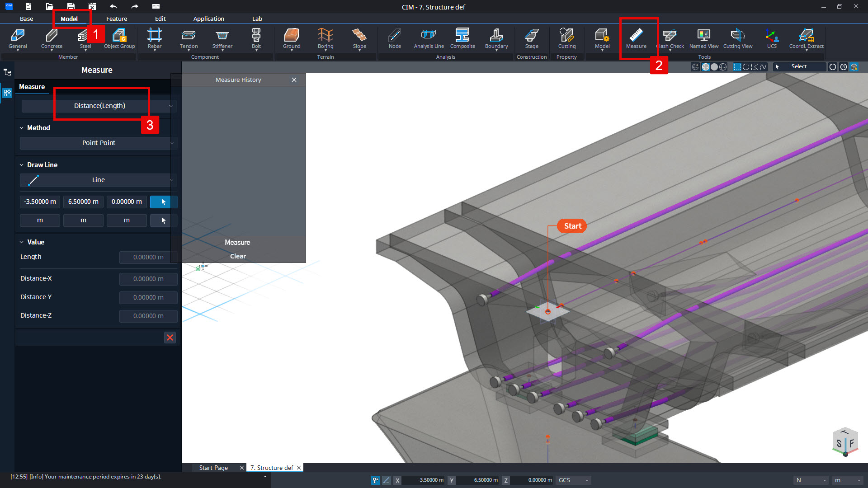
Task: Launch the Clash Check tool
Action: point(670,38)
